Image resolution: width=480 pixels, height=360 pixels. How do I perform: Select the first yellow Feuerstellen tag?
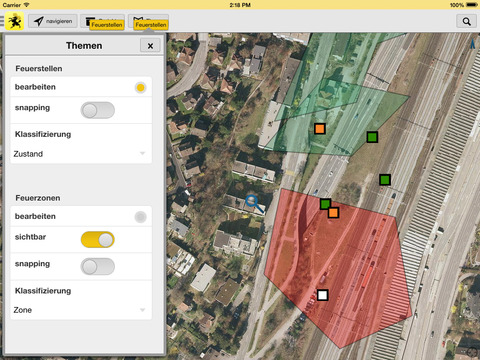click(x=107, y=25)
